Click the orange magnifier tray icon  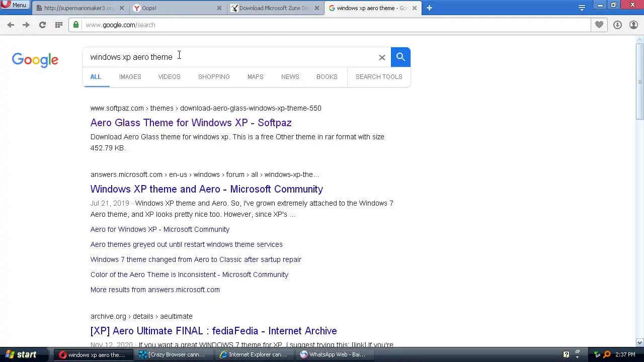pyautogui.click(x=607, y=354)
